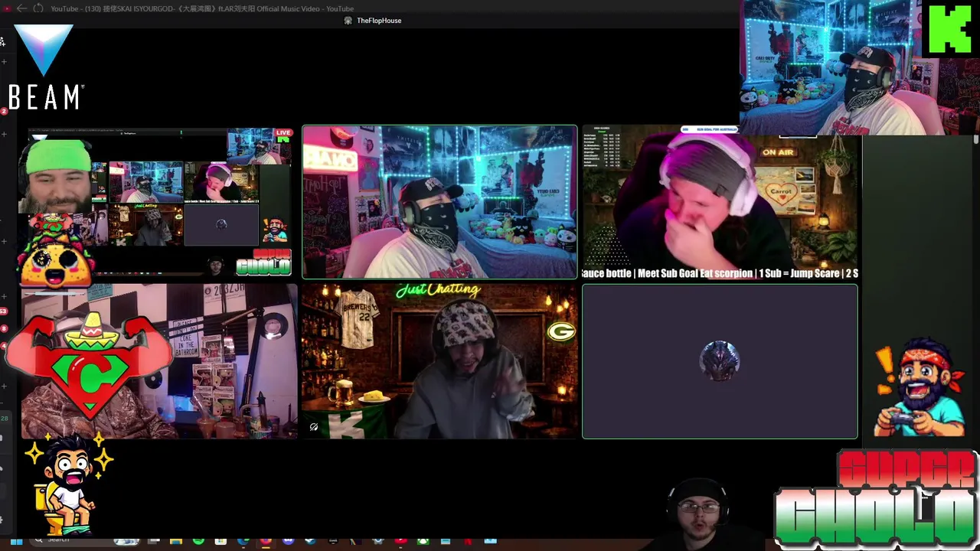Image resolution: width=980 pixels, height=551 pixels.
Task: Open Microsoft Edge from the taskbar
Action: pos(243,541)
